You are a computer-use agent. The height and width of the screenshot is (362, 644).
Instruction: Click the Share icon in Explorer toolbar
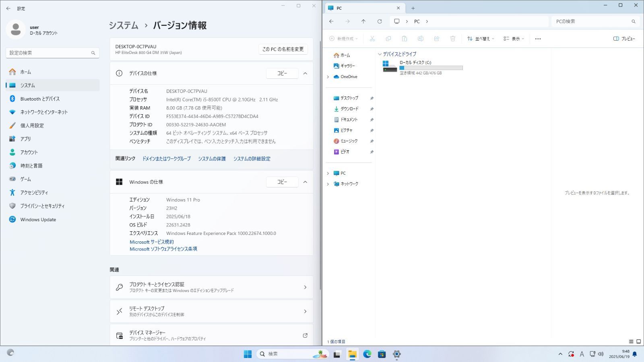click(437, 39)
